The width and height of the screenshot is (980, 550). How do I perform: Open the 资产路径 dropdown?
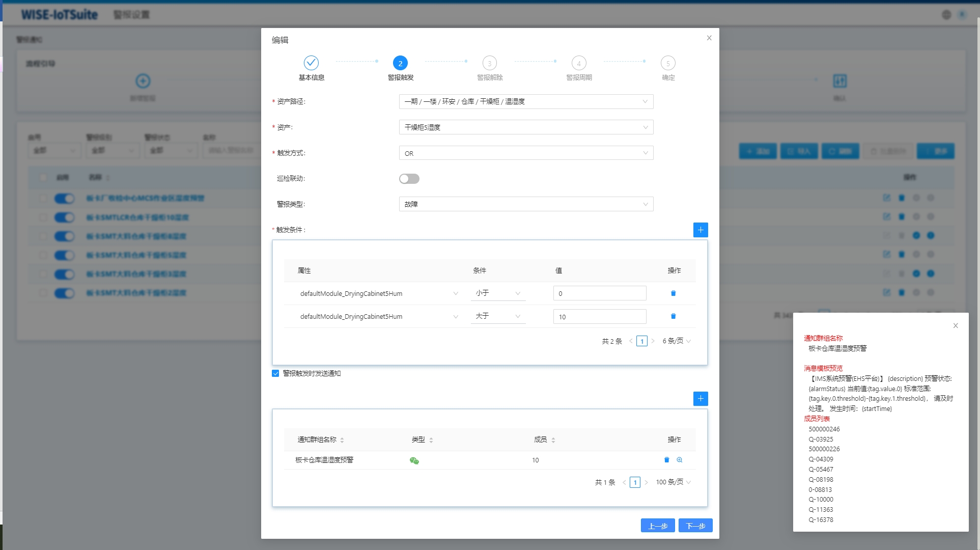click(x=525, y=101)
